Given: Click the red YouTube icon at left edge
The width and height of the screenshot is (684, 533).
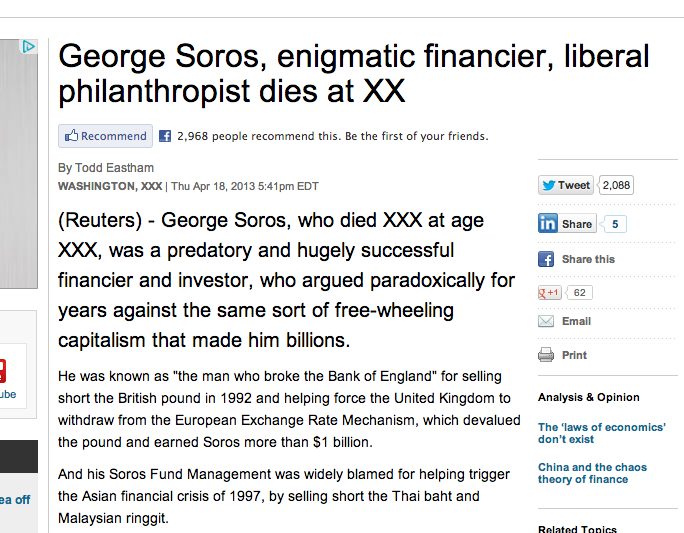Looking at the screenshot, I should point(3,371).
